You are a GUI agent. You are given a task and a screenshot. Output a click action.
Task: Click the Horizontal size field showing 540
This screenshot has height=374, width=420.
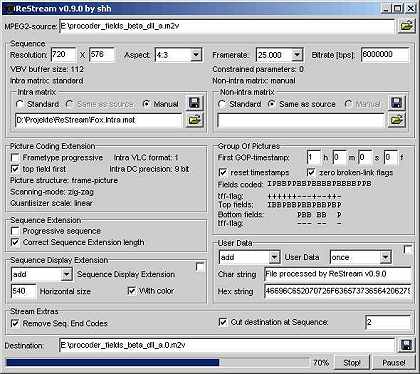pos(23,291)
